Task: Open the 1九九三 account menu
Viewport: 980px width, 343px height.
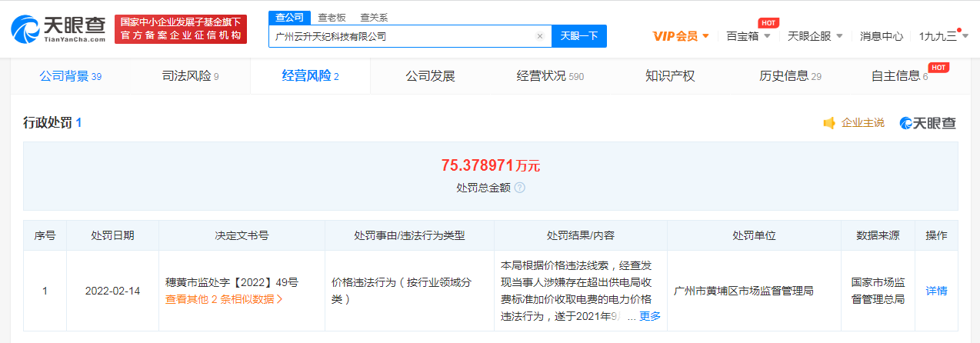Action: (x=942, y=36)
